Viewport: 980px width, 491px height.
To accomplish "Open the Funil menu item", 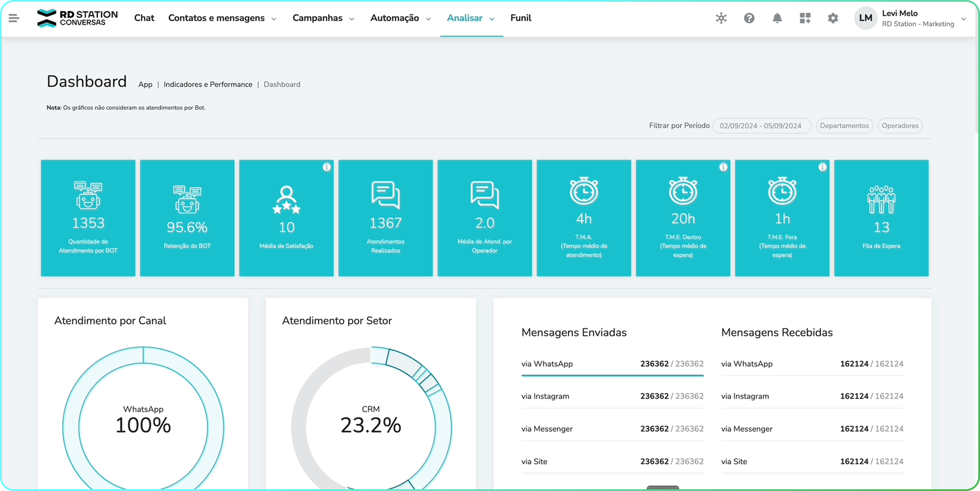I will [x=520, y=18].
